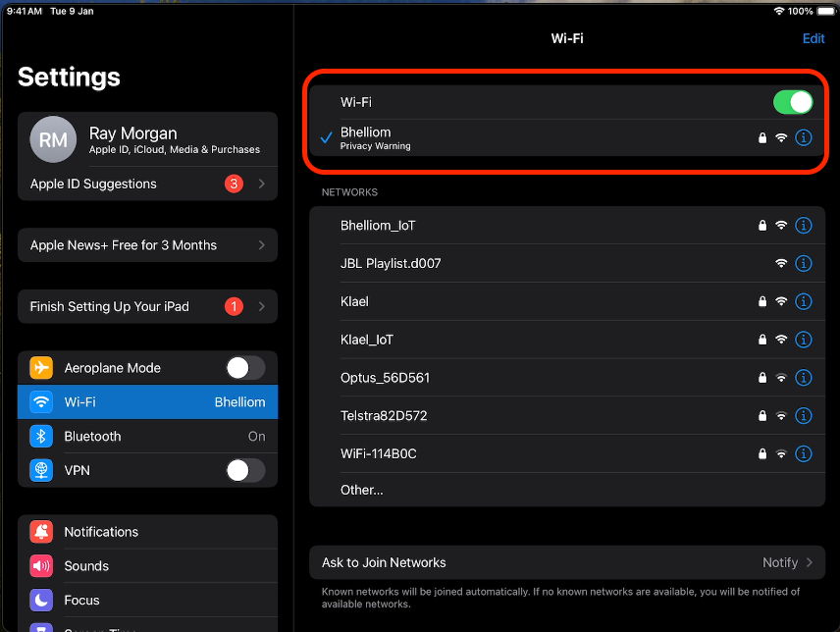Tap info icon beside JBL Playlist.d007
This screenshot has height=632, width=840.
tap(804, 264)
